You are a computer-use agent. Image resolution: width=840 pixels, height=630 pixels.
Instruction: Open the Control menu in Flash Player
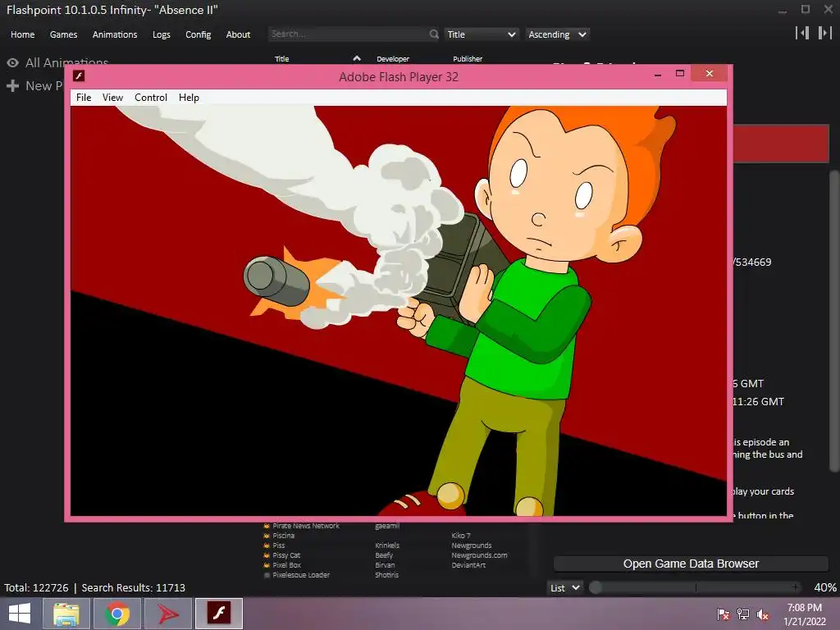point(151,98)
